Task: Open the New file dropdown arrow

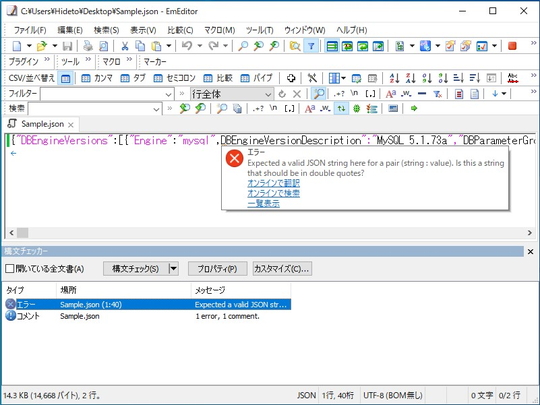Action: tap(29, 45)
